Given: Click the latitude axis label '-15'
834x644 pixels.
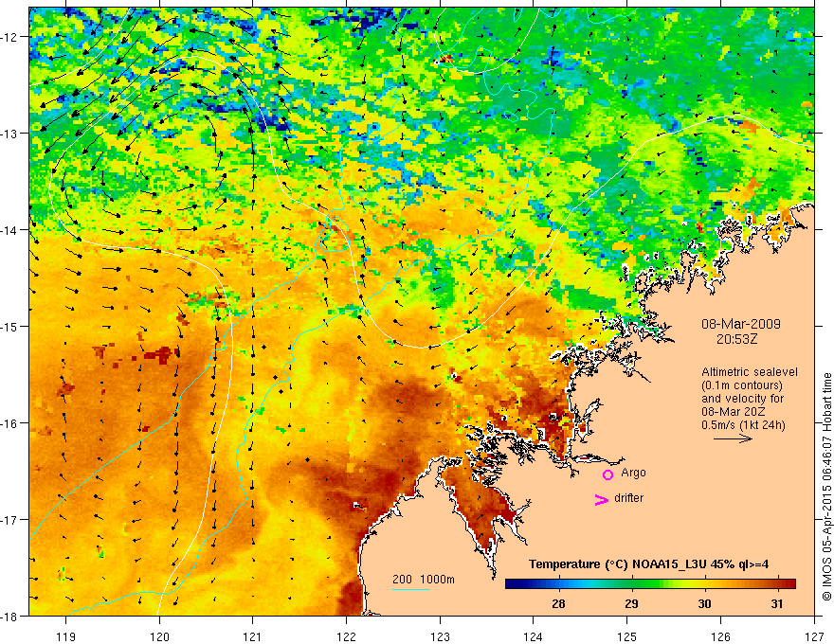Looking at the screenshot, I should point(9,326).
